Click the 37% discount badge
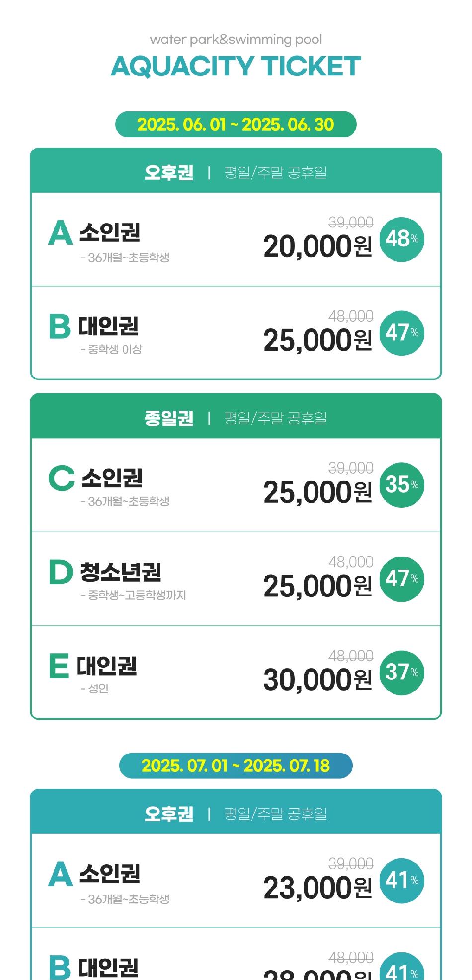Screen dimensions: 472x980 (402, 673)
